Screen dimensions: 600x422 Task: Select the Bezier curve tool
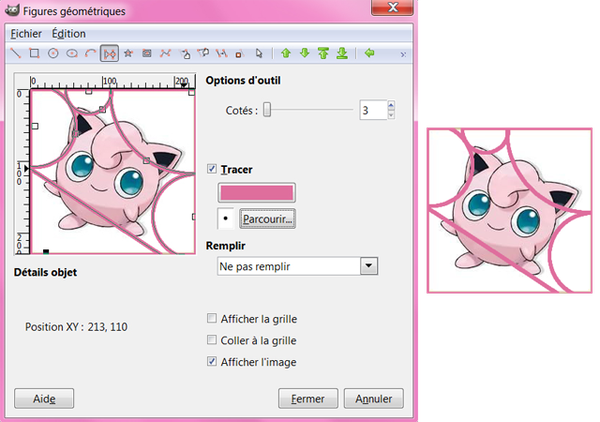pyautogui.click(x=165, y=53)
